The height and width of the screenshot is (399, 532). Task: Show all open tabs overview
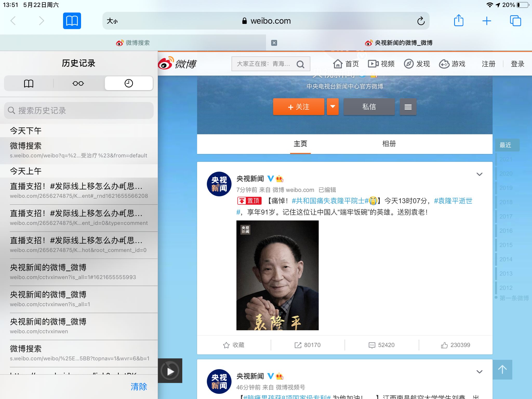[515, 21]
